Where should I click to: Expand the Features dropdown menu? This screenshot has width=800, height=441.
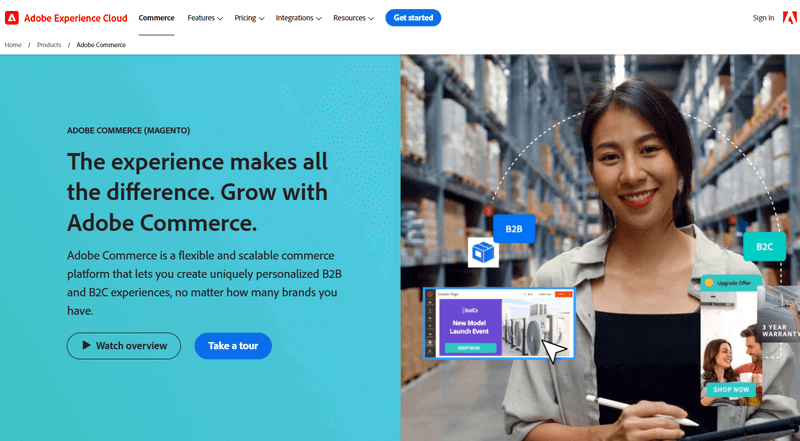click(205, 18)
